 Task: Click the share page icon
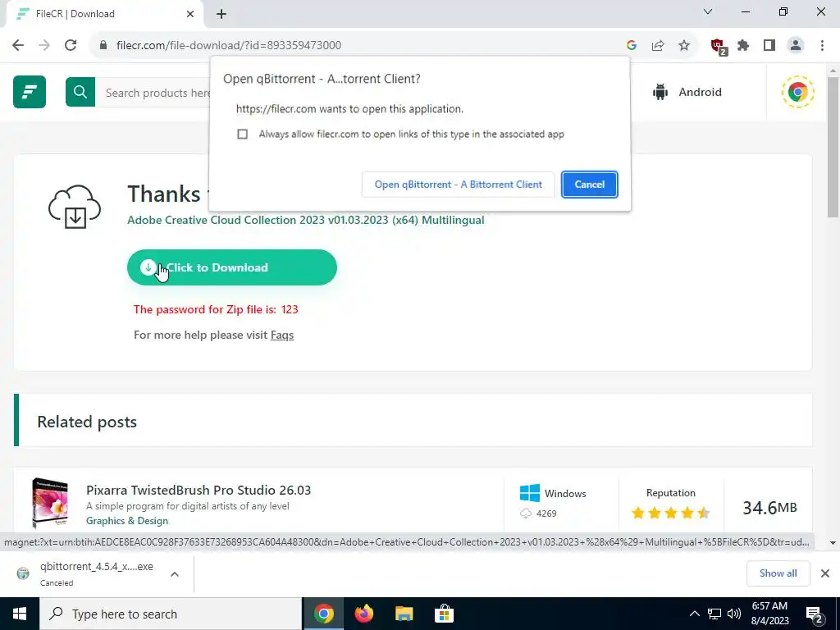coord(658,45)
